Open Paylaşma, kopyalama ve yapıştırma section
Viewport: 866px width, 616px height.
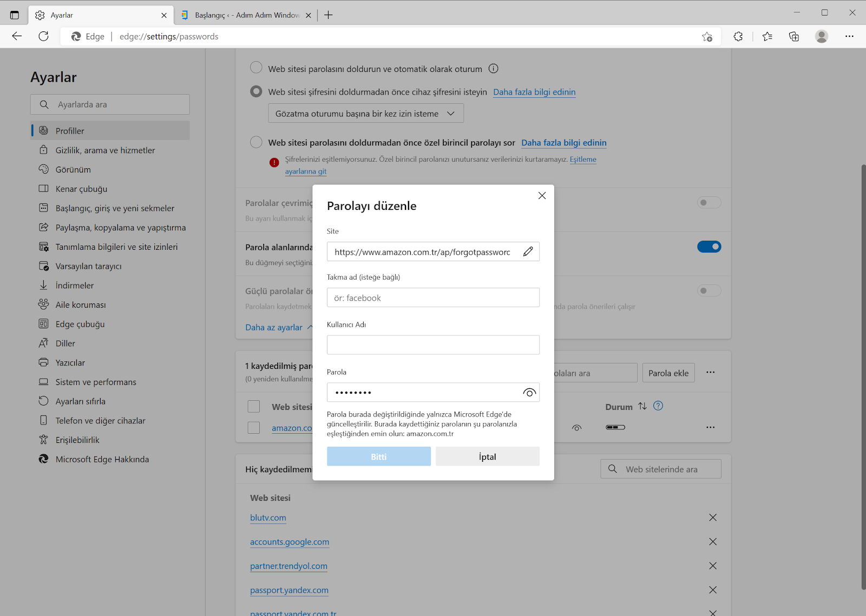click(110, 228)
